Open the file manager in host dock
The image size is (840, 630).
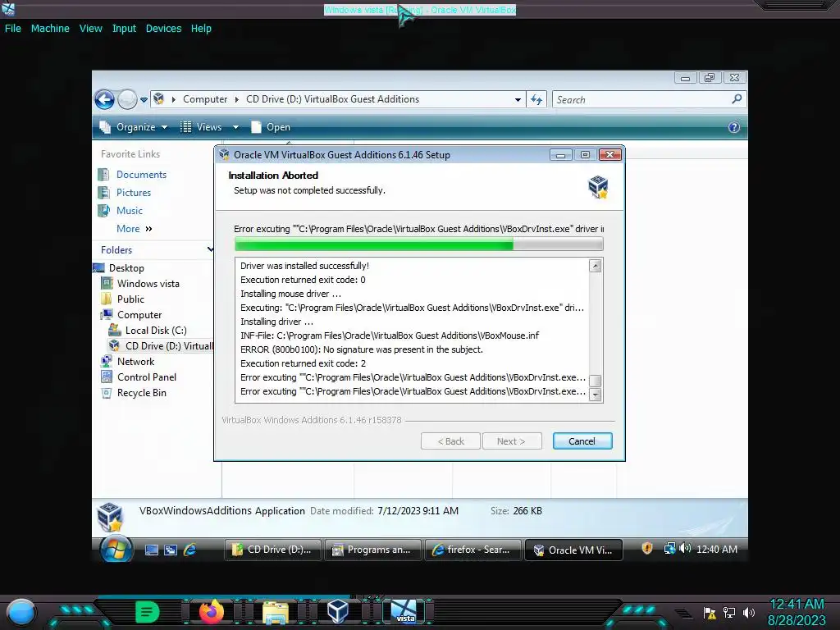click(x=276, y=612)
